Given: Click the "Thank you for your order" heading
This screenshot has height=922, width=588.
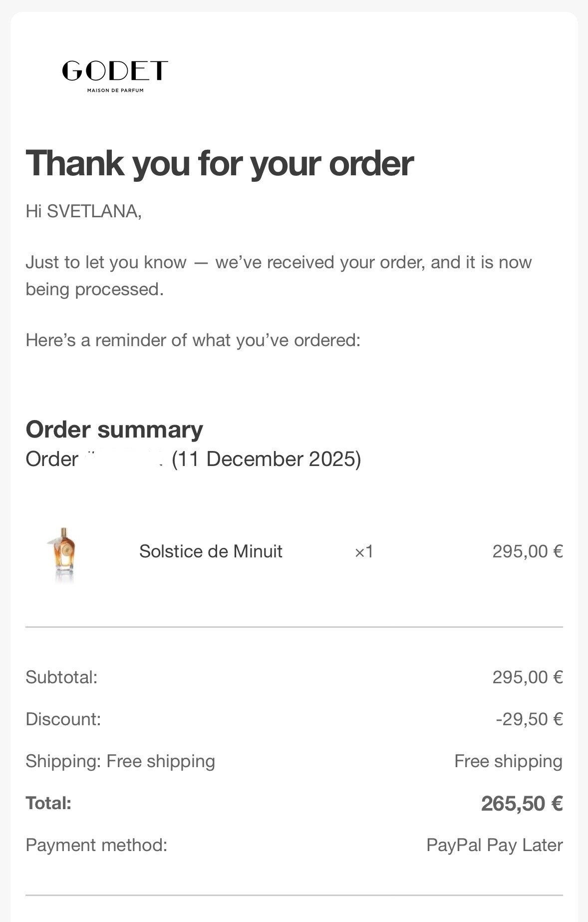Looking at the screenshot, I should (x=220, y=163).
